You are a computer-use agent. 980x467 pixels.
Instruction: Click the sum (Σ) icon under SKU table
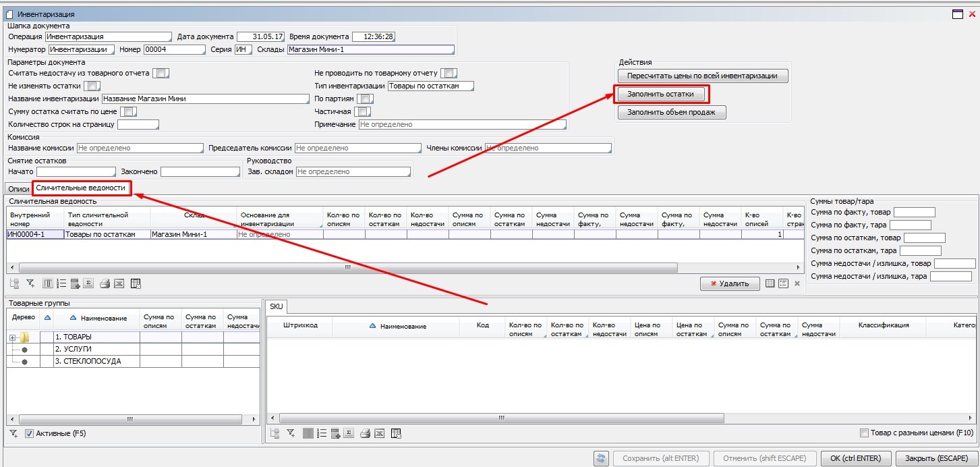click(x=350, y=433)
